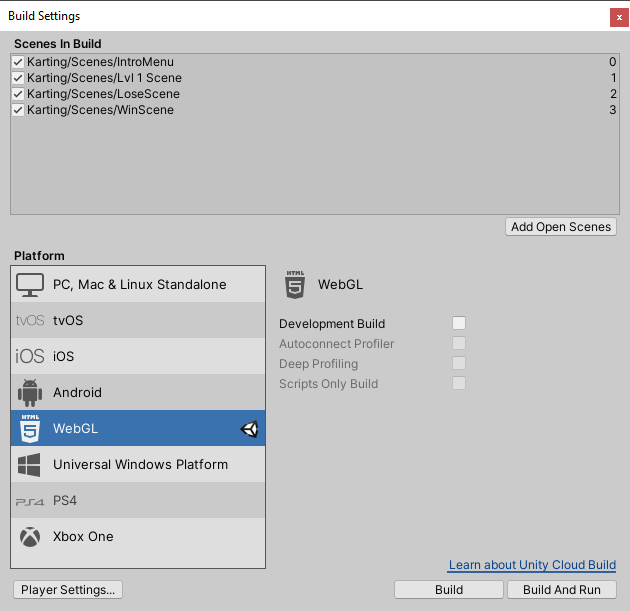This screenshot has height=611, width=630.
Task: Click the Build button
Action: point(449,590)
